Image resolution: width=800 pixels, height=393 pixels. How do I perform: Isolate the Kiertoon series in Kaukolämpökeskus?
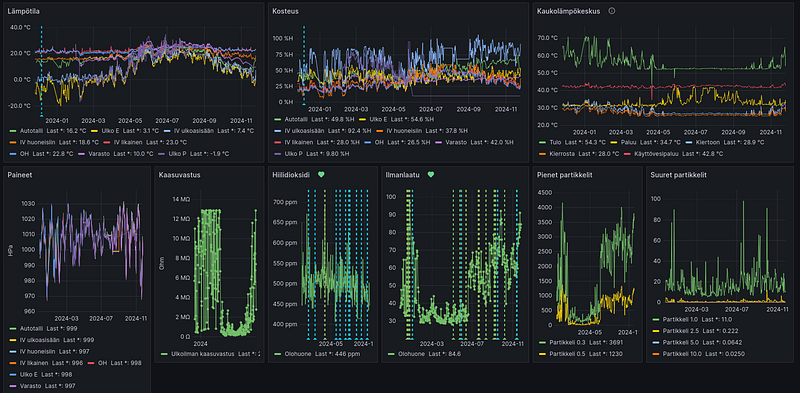click(x=707, y=142)
